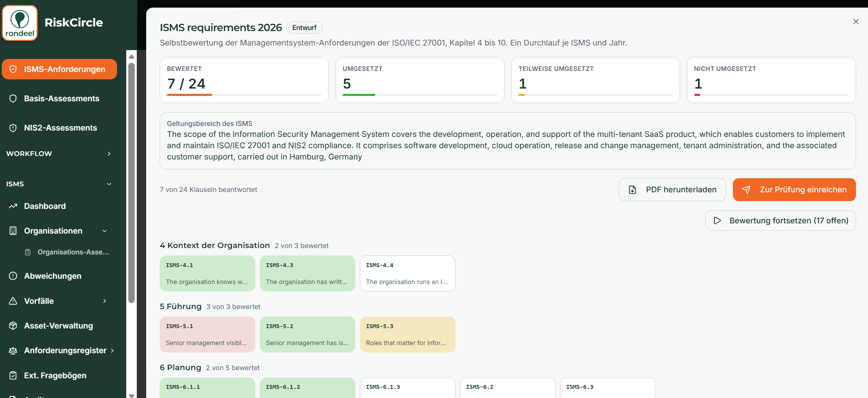Click the Anforderungsregister scales icon
The height and width of the screenshot is (398, 868).
coord(13,351)
